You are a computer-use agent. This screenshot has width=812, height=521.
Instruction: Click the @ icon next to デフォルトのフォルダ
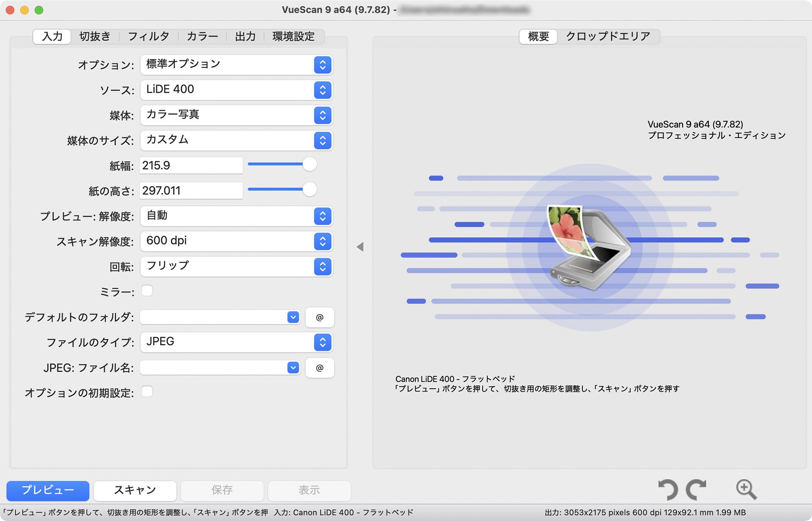[x=319, y=317]
